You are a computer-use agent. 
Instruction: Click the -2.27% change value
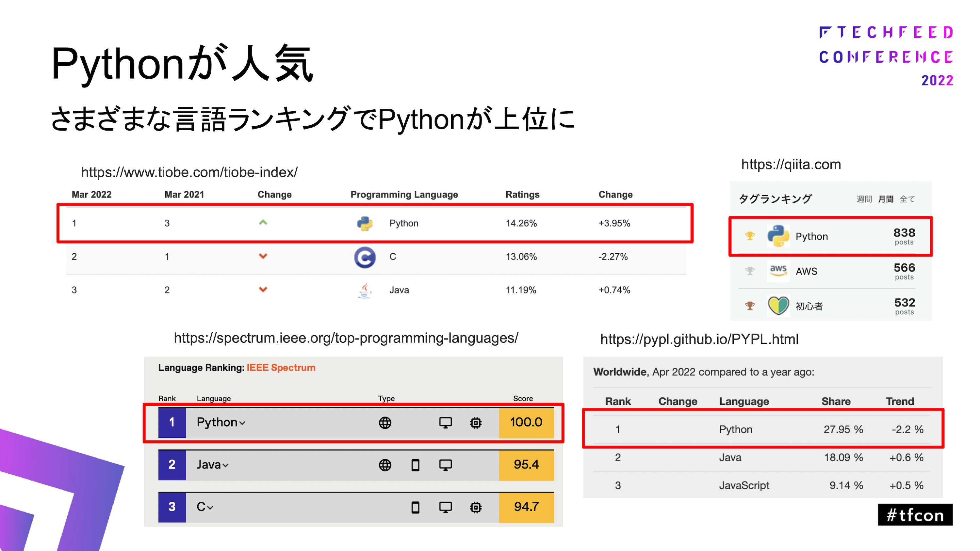(613, 257)
